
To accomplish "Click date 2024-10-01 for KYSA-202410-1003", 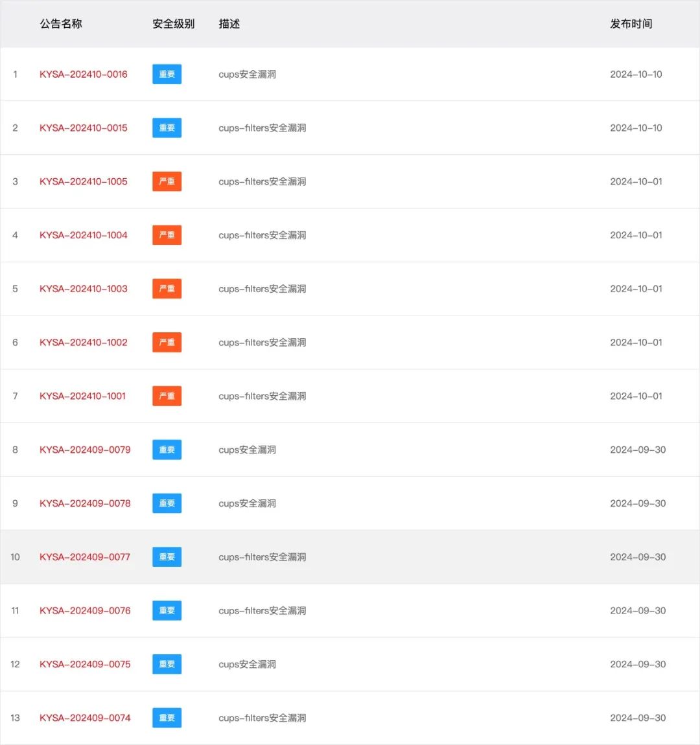I will pyautogui.click(x=636, y=289).
